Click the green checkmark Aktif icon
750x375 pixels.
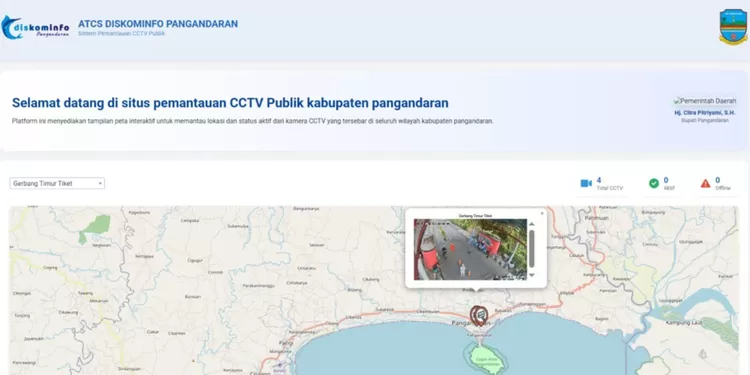[654, 183]
